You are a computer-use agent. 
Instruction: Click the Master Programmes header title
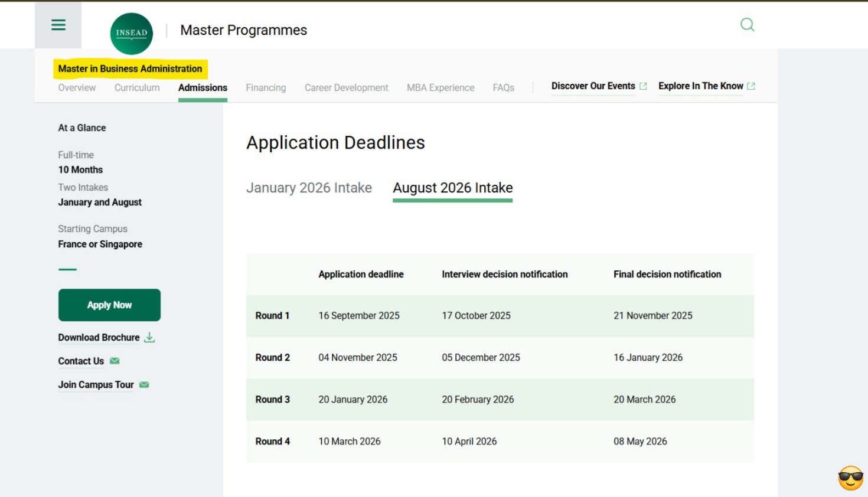pos(243,30)
